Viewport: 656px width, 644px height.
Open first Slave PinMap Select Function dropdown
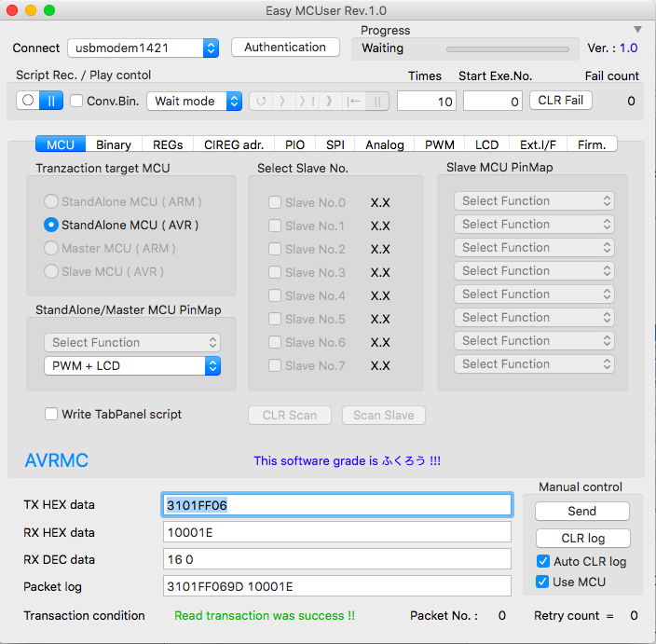(534, 201)
